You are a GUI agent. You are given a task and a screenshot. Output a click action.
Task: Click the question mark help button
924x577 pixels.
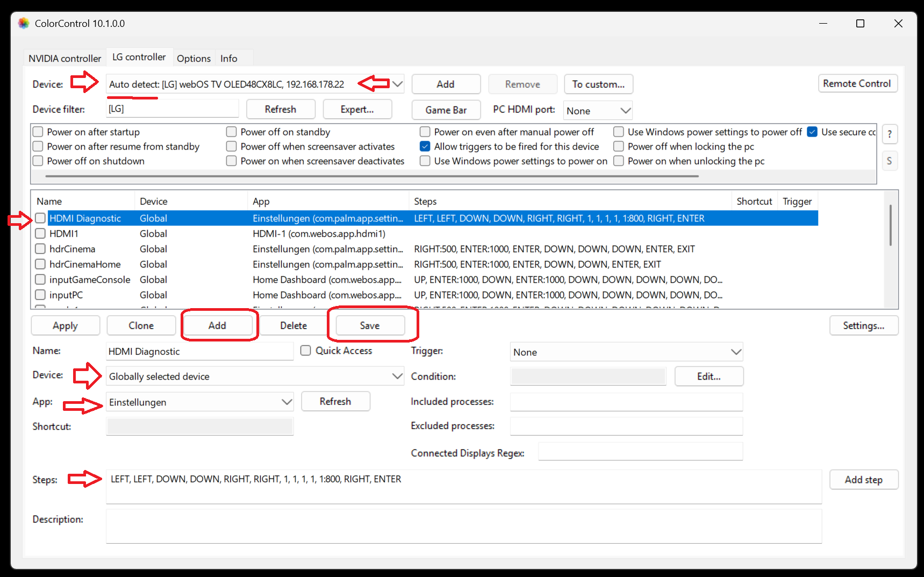pos(890,134)
